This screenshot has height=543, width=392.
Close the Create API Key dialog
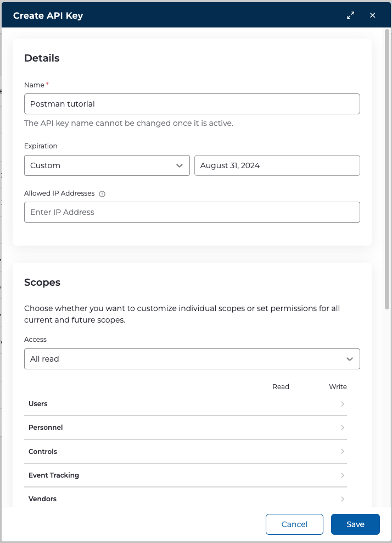coord(372,15)
